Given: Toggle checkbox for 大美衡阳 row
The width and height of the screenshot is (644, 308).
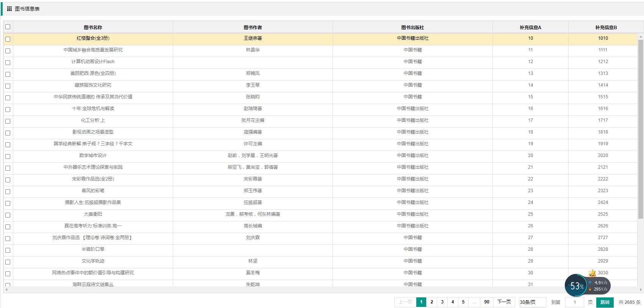Looking at the screenshot, I should tap(8, 215).
